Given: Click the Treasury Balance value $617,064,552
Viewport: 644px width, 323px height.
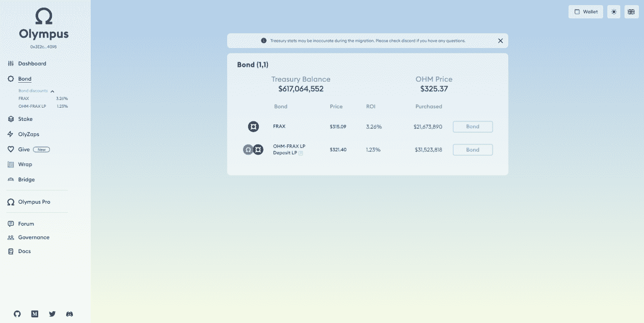Looking at the screenshot, I should click(301, 89).
